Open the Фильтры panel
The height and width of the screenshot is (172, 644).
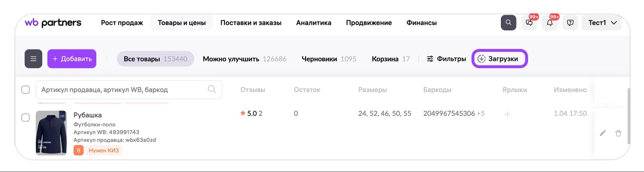447,59
